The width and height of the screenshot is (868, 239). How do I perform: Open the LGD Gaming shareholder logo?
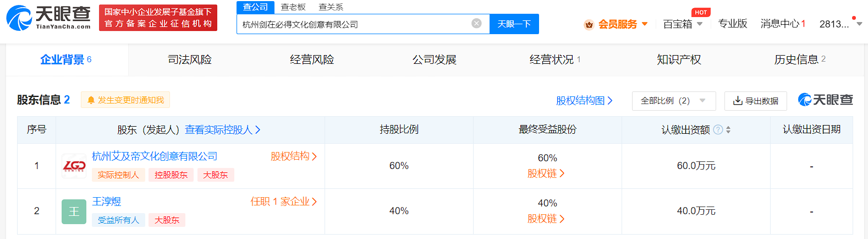coord(74,166)
